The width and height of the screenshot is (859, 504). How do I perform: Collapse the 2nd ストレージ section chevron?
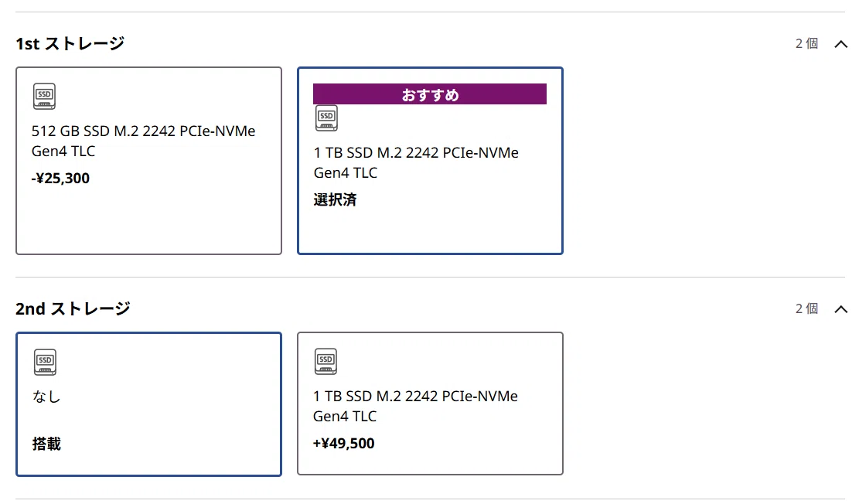[840, 309]
